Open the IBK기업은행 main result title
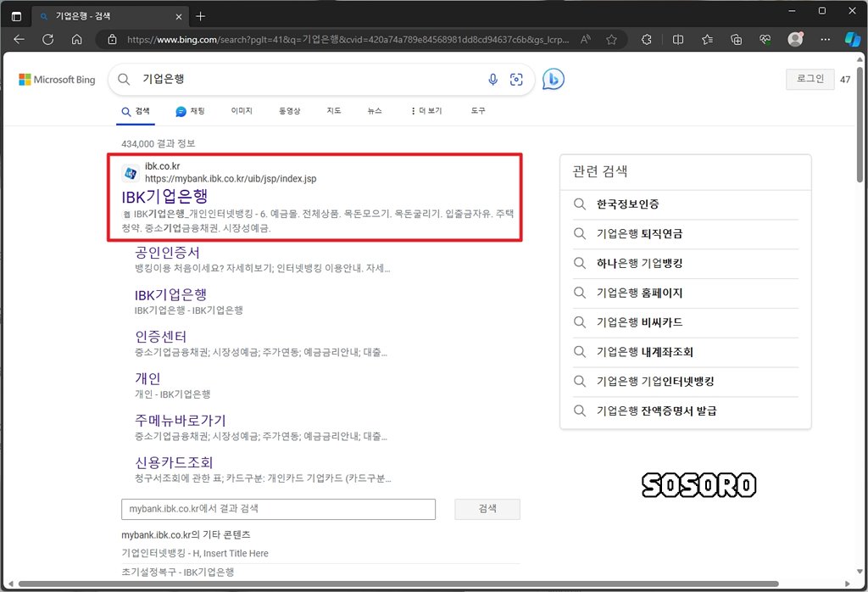Screen dimensions: 868x592 [x=164, y=197]
